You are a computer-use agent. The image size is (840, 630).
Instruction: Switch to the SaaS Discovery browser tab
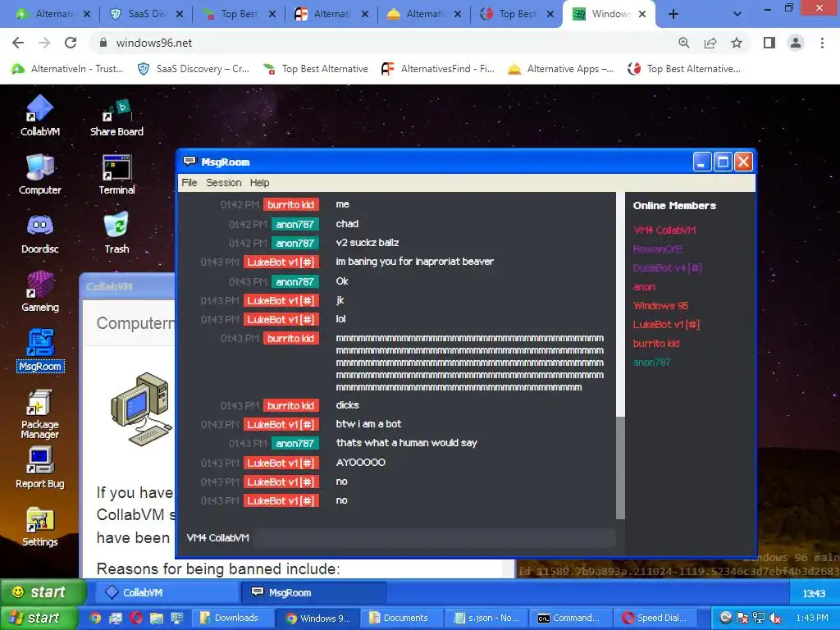click(145, 15)
